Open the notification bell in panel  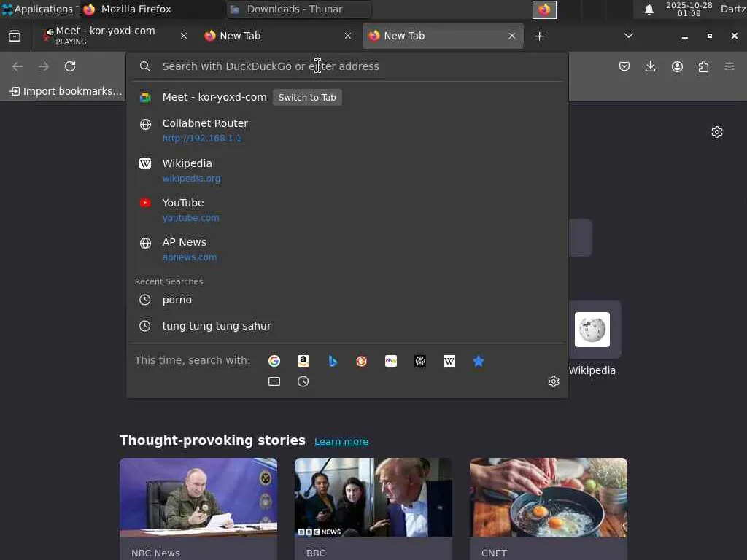649,9
